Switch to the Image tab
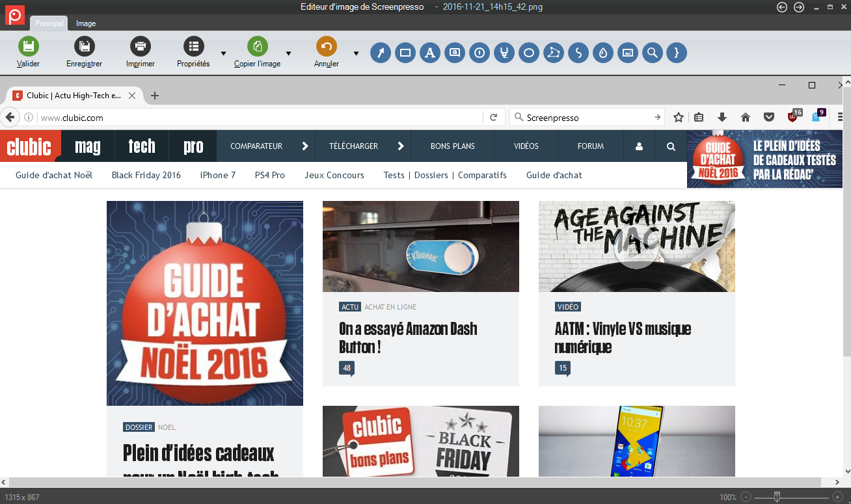Image resolution: width=851 pixels, height=504 pixels. (86, 23)
